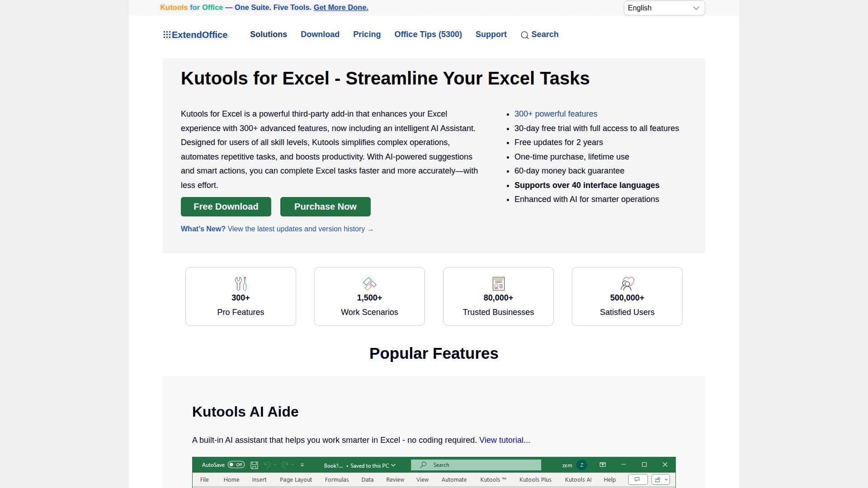Image resolution: width=868 pixels, height=488 pixels.
Task: Click 'One-time purchase, lifetime use' text
Action: [x=571, y=157]
